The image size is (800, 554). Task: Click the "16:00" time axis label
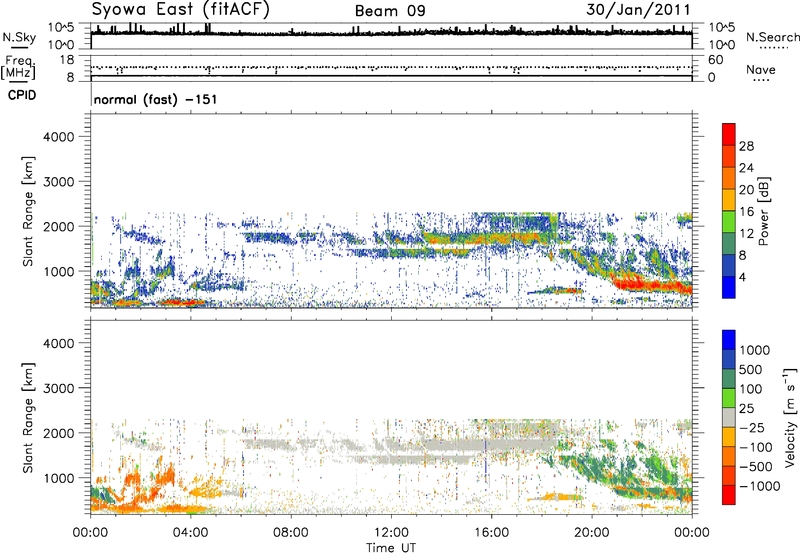coord(491,533)
